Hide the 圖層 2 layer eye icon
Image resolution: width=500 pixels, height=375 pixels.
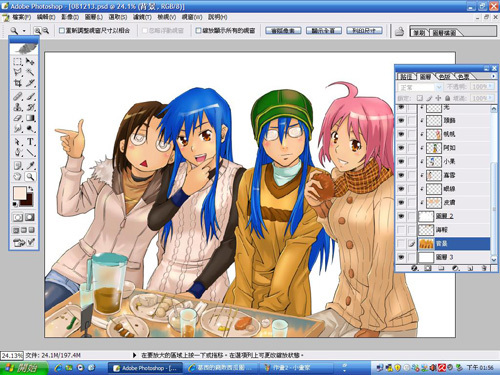(401, 216)
